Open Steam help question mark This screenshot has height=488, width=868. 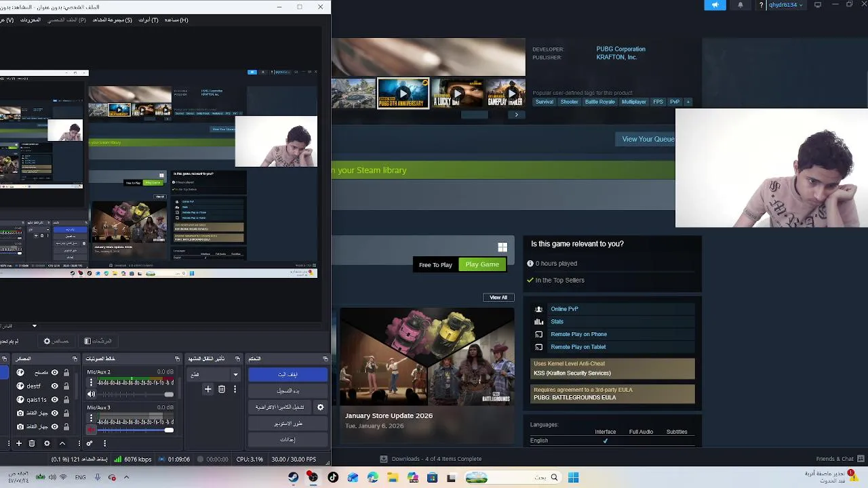[x=761, y=5]
